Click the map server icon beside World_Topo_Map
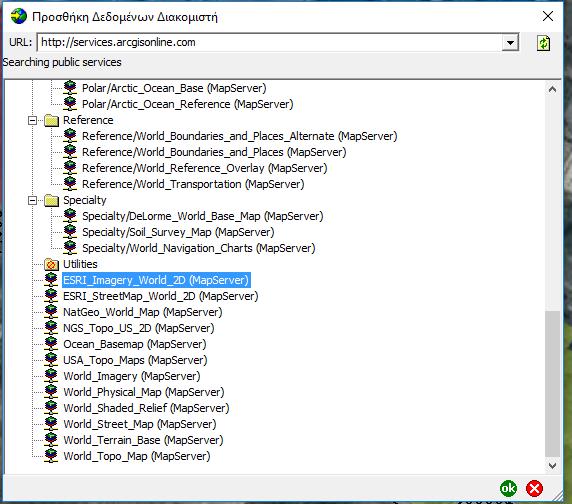This screenshot has height=504, width=572. click(x=51, y=455)
